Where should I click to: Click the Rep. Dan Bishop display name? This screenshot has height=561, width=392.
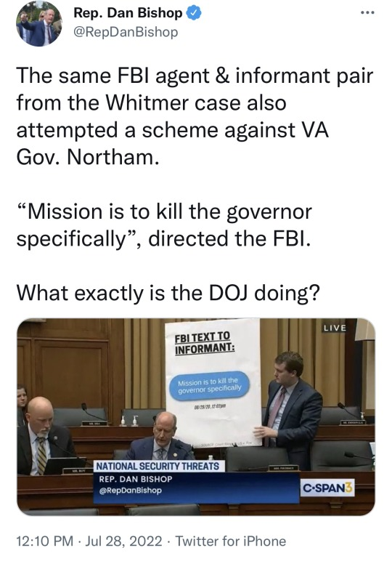[x=128, y=13]
